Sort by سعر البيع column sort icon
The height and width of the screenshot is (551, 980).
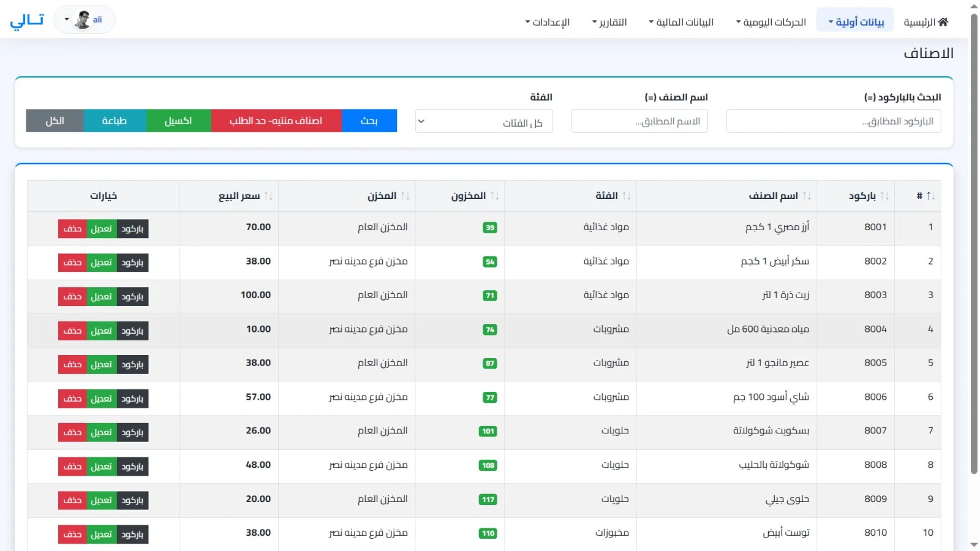pos(268,196)
